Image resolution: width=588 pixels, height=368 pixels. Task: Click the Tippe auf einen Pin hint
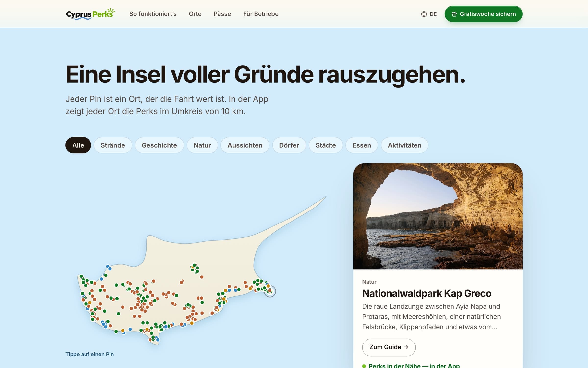click(89, 354)
